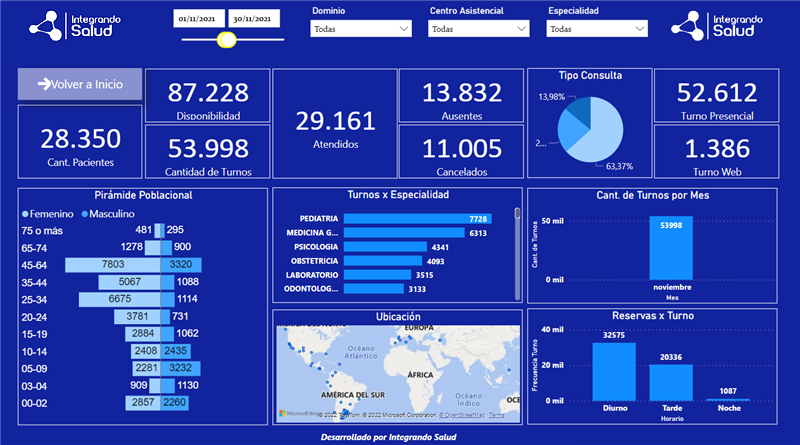The width and height of the screenshot is (800, 445).
Task: Click the Masculino legend marker
Action: pos(87,214)
